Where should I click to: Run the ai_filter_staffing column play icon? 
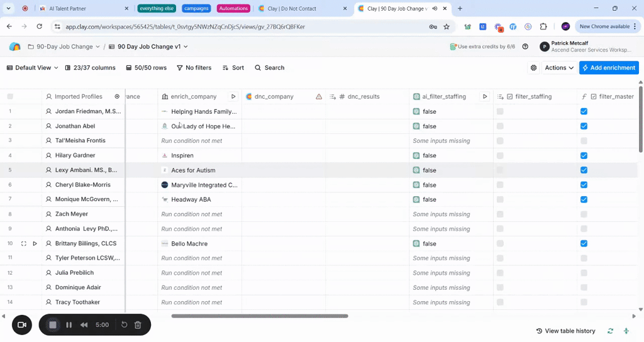click(485, 97)
